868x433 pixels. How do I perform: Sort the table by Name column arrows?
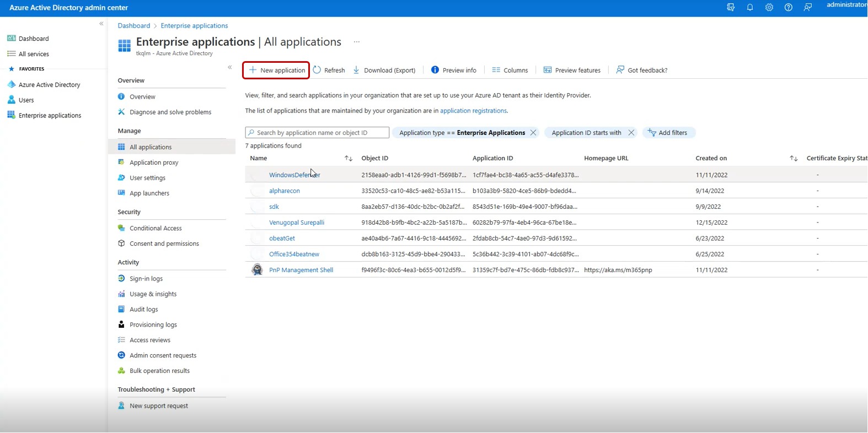[349, 159]
